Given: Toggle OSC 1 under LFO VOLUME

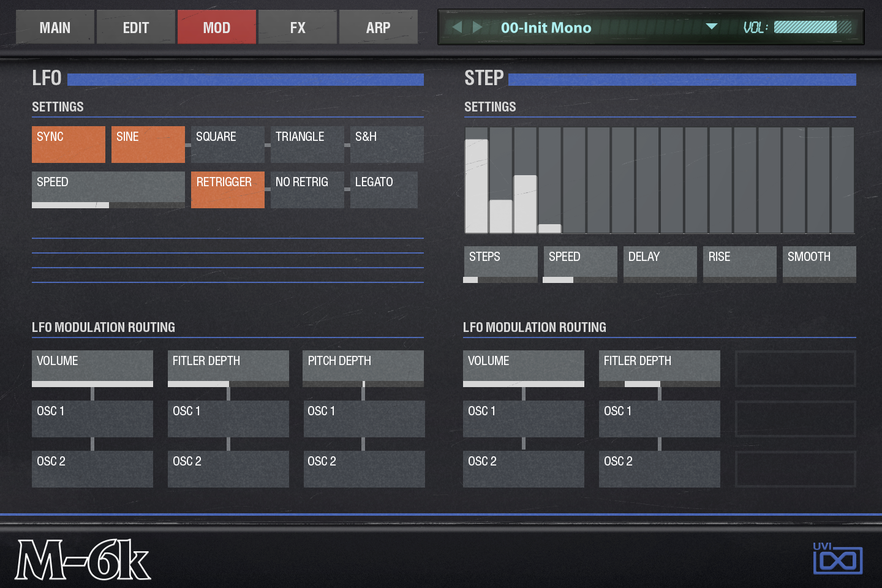Looking at the screenshot, I should point(92,419).
